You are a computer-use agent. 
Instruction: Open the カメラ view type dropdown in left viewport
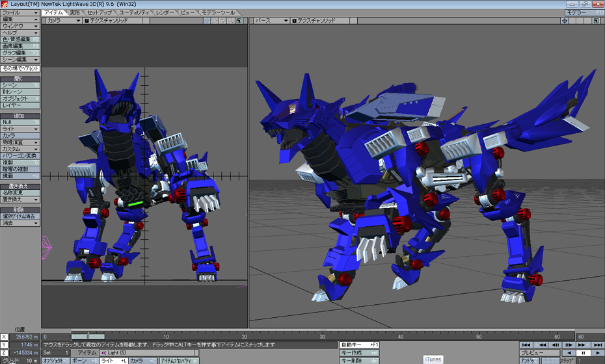[63, 20]
